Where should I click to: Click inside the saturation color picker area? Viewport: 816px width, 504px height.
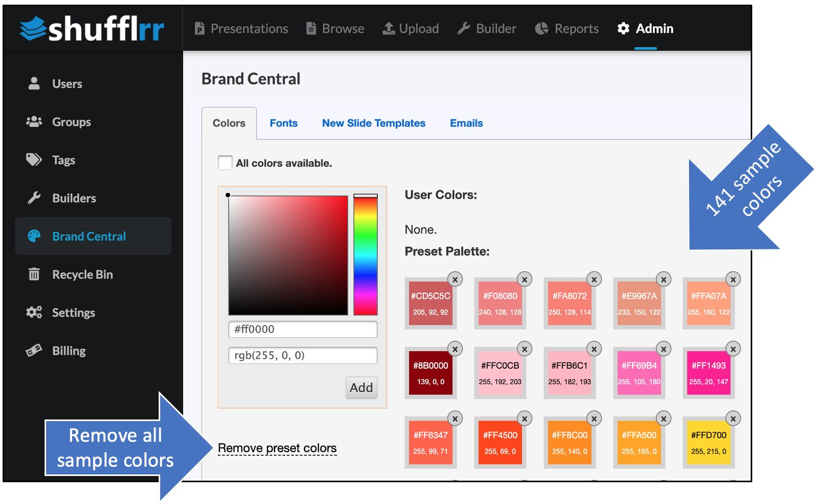click(x=288, y=255)
